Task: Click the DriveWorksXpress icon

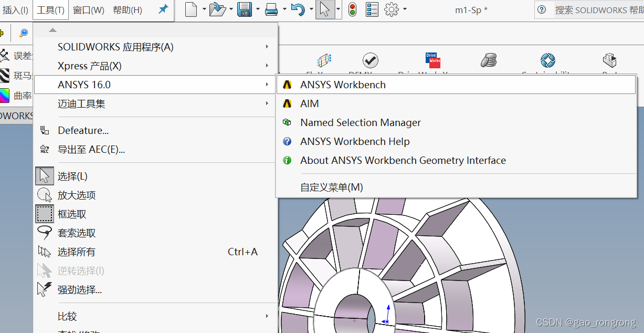Action: point(433,60)
